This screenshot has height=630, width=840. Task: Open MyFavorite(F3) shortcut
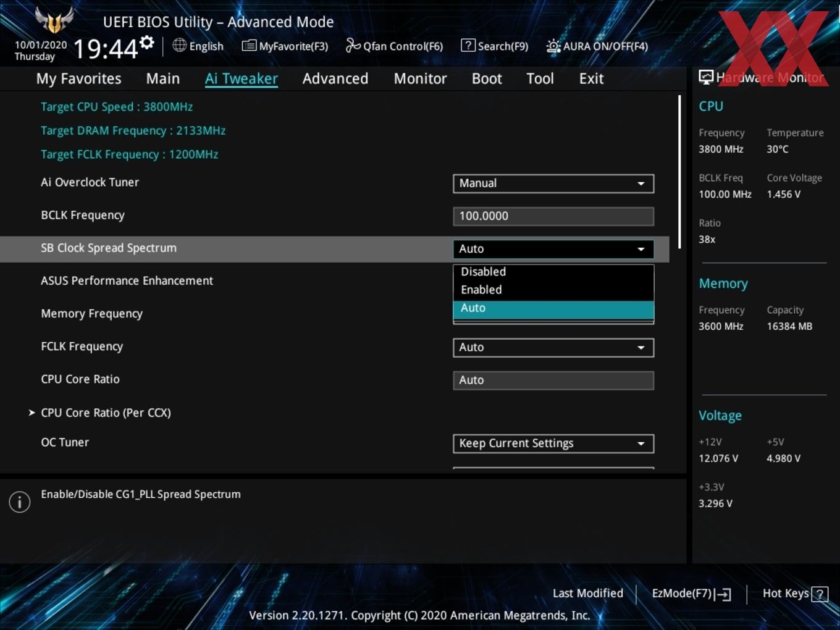tap(285, 46)
